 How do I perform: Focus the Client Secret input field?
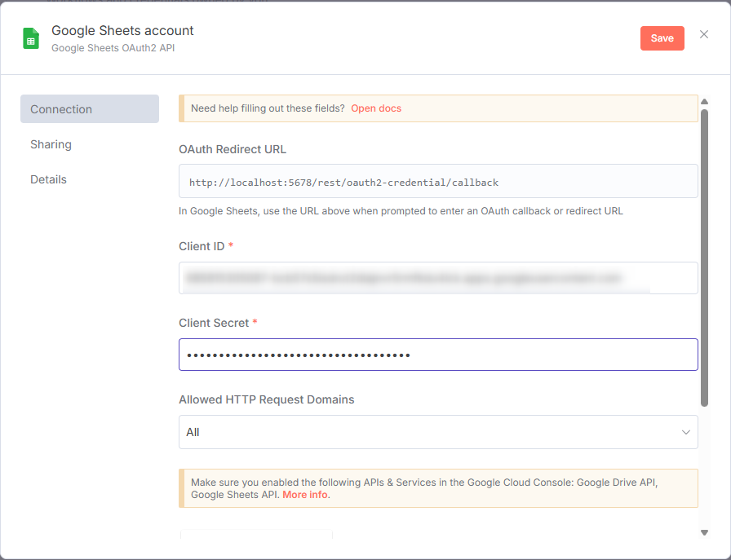(438, 355)
